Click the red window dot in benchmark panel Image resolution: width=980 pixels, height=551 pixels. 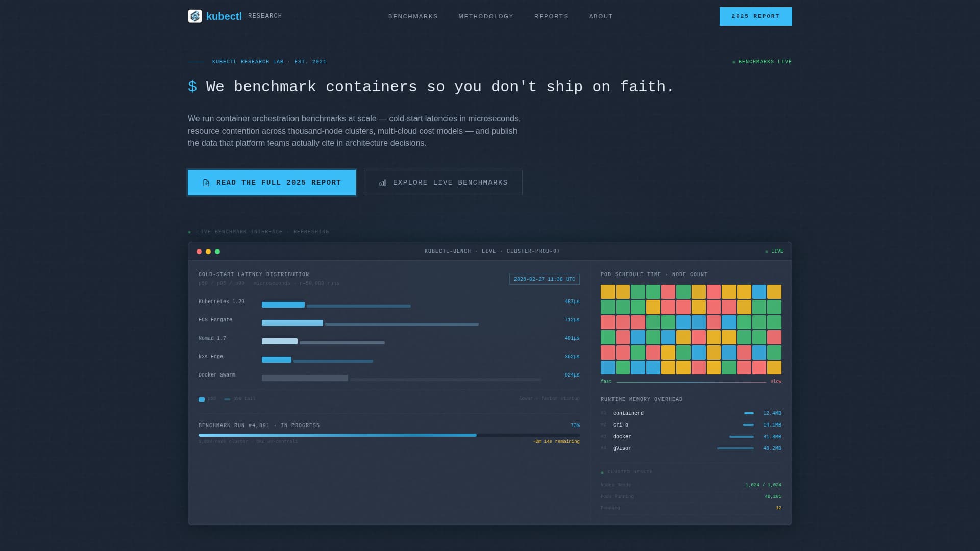click(199, 252)
